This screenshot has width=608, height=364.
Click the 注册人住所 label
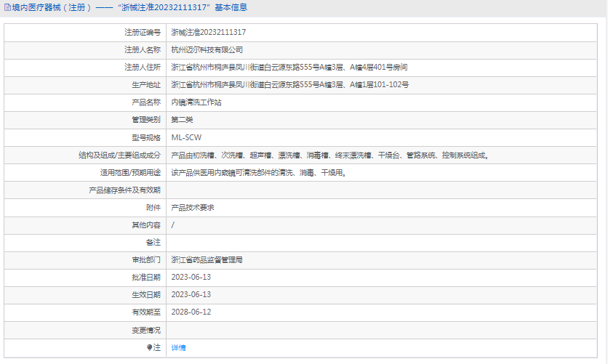pos(143,68)
